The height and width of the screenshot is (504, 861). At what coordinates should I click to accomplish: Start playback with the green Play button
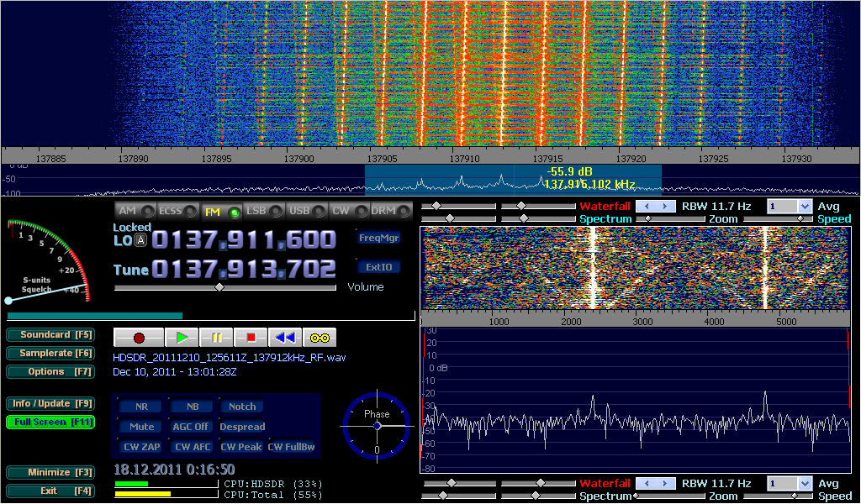tap(182, 338)
